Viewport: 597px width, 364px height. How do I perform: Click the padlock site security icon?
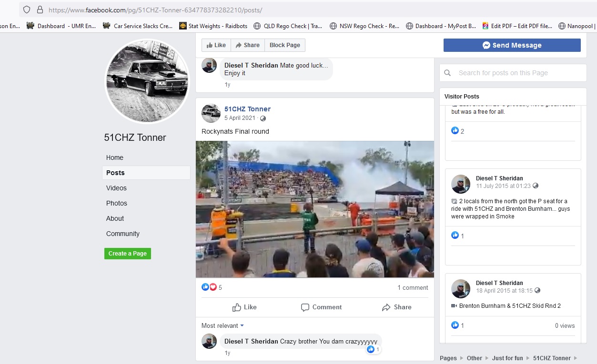click(x=40, y=10)
